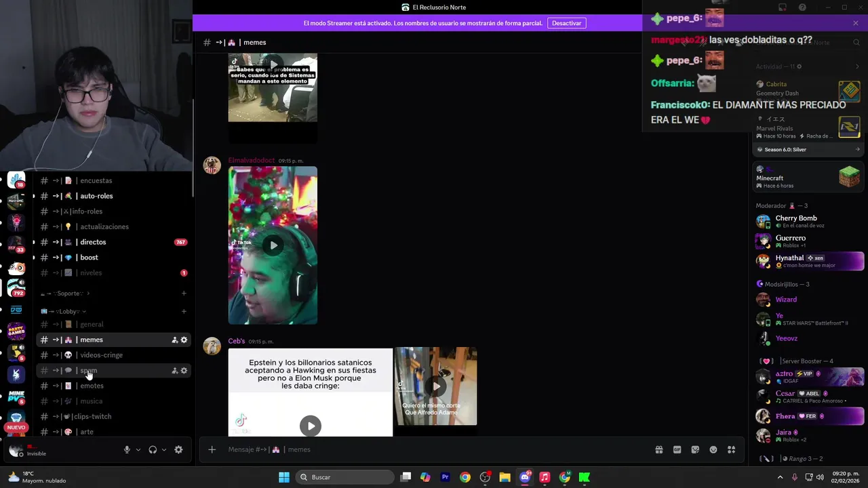
Task: Dismiss the Streamer mode banner with X
Action: (856, 23)
